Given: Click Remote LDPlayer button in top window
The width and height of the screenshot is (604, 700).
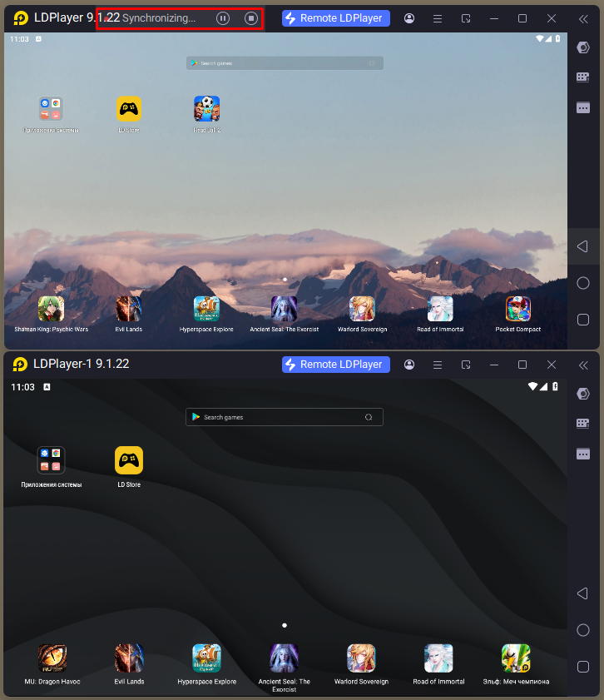Looking at the screenshot, I should click(x=336, y=18).
